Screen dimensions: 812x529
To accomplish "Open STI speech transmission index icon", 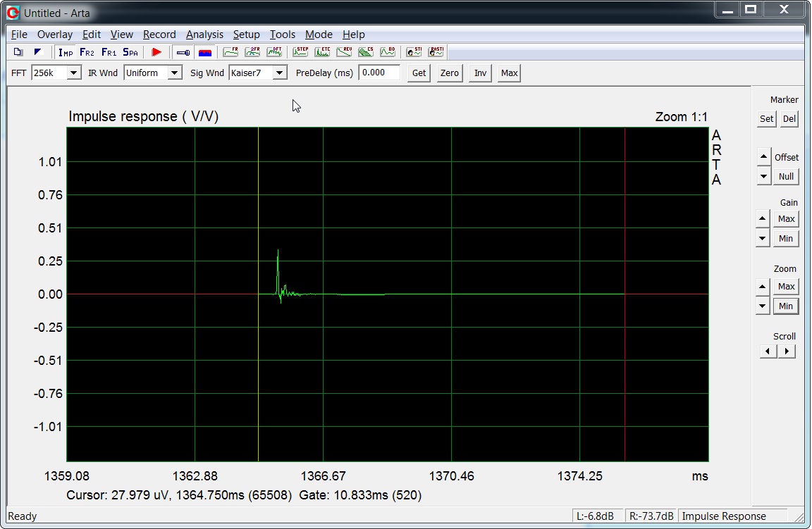I will tap(414, 52).
